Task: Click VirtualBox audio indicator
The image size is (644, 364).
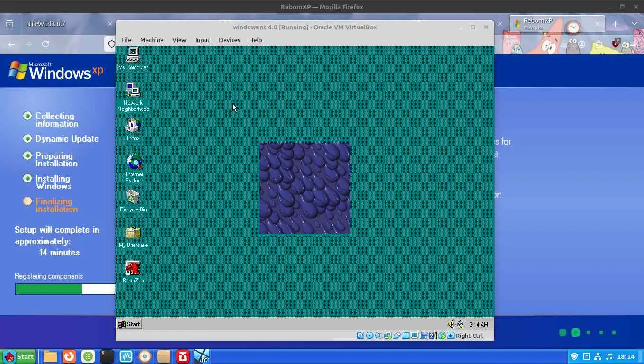Action: coord(378,336)
